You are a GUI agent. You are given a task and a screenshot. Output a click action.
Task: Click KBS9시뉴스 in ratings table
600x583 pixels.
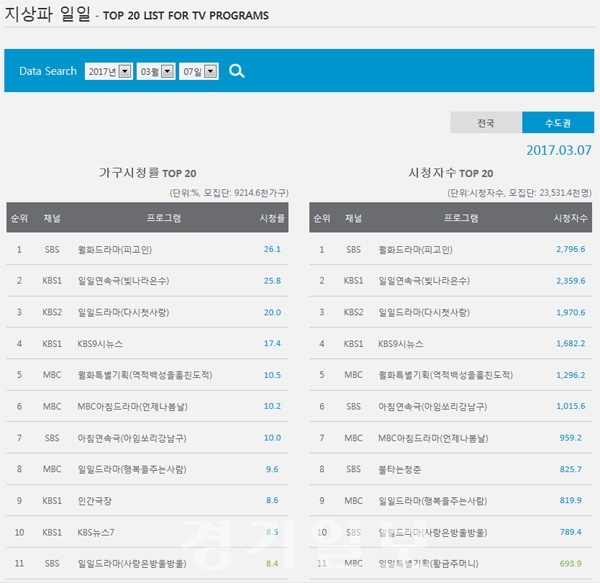pyautogui.click(x=100, y=344)
